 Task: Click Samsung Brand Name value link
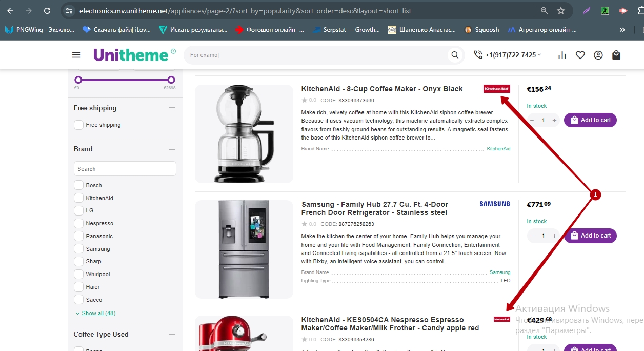tap(500, 272)
